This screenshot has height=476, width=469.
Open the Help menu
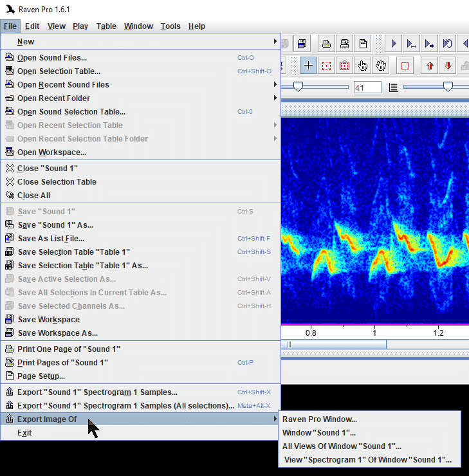[x=197, y=26]
